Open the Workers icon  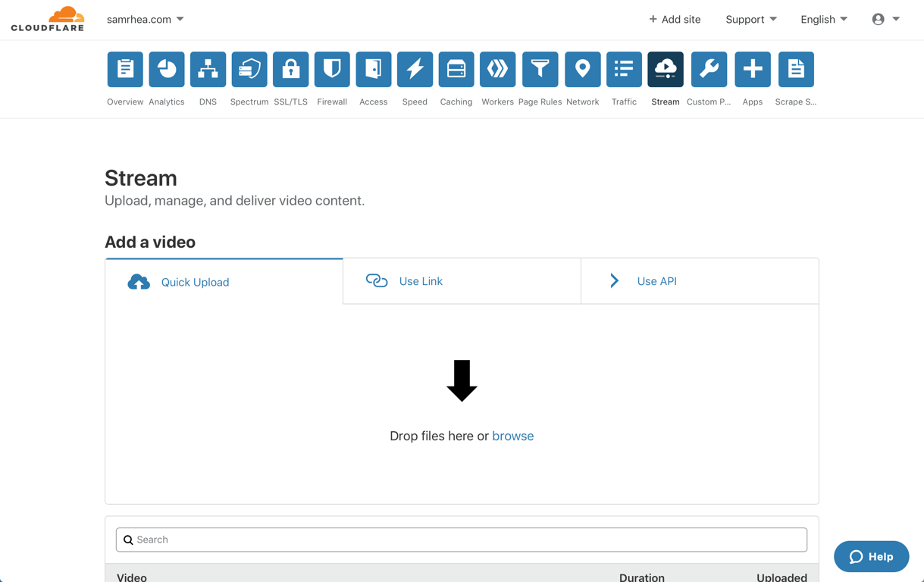[x=497, y=69]
